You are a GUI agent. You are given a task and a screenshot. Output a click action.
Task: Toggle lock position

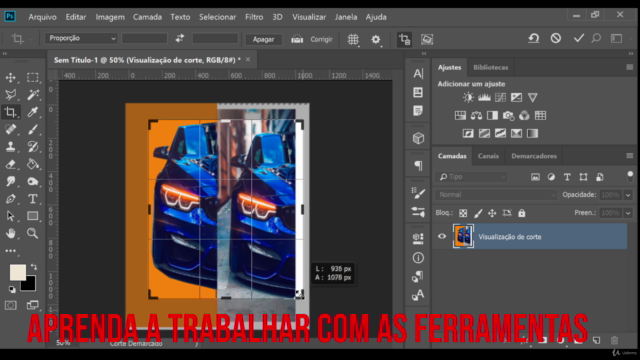pyautogui.click(x=492, y=213)
